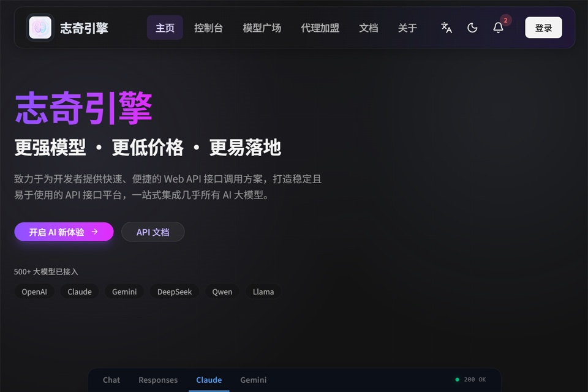Switch to the Claude tab in the demo panel
The image size is (588, 392).
point(209,380)
